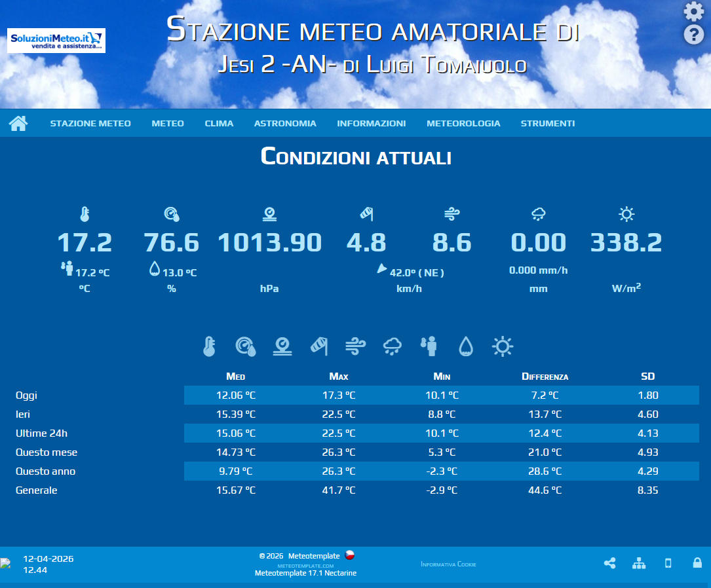Click the share icon in footer
Viewport: 711px width, 588px height.
point(609,563)
